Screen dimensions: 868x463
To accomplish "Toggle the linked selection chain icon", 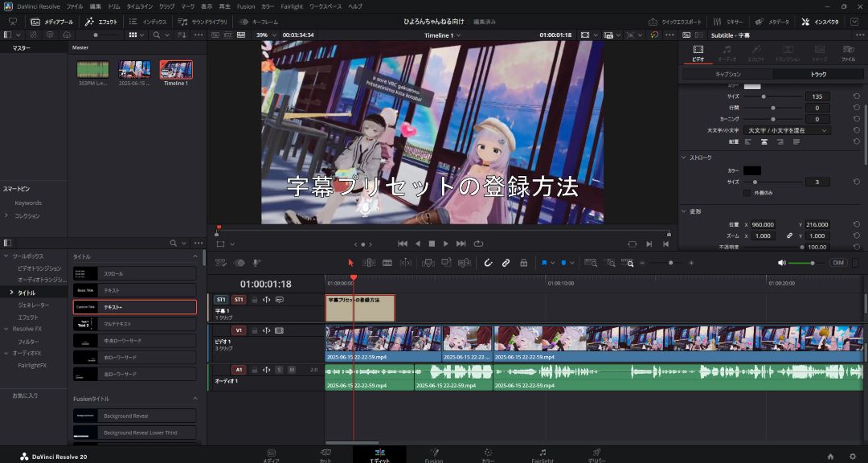I will 506,263.
